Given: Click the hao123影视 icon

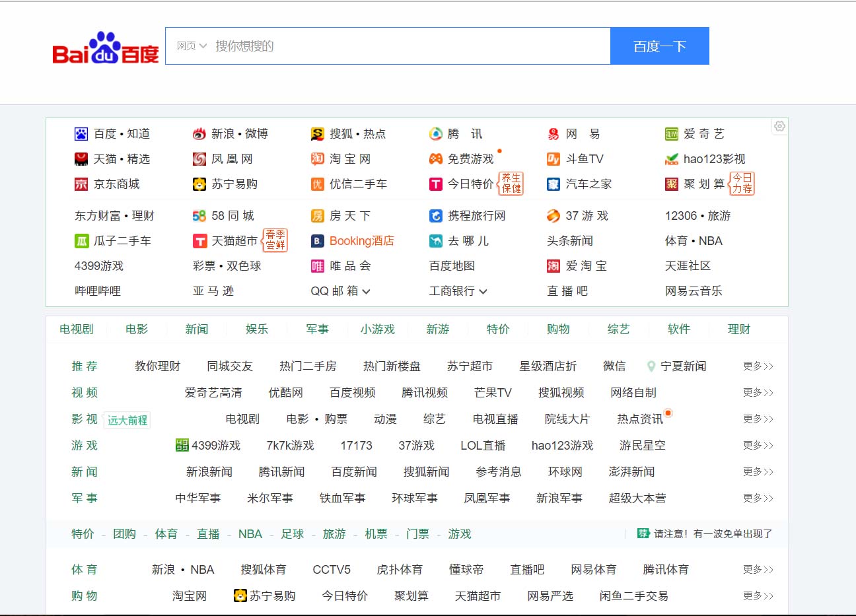Looking at the screenshot, I should point(672,159).
